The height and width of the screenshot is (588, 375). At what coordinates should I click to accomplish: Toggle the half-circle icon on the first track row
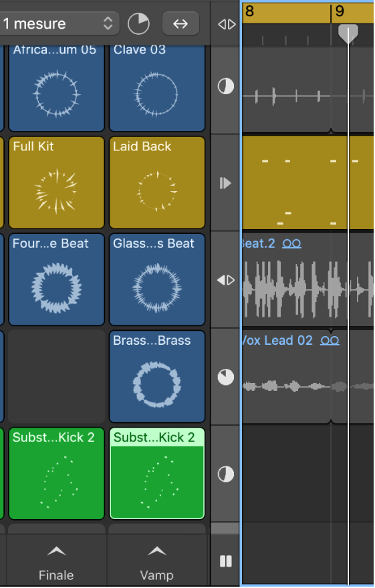[226, 86]
